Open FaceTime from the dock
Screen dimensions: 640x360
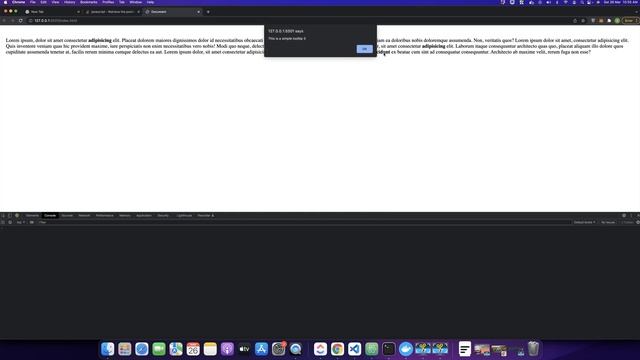159,349
